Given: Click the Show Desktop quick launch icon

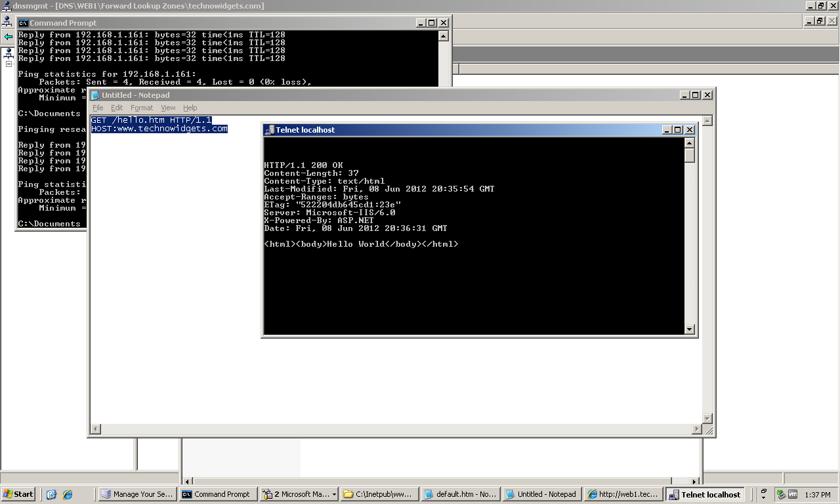Looking at the screenshot, I should click(x=51, y=494).
